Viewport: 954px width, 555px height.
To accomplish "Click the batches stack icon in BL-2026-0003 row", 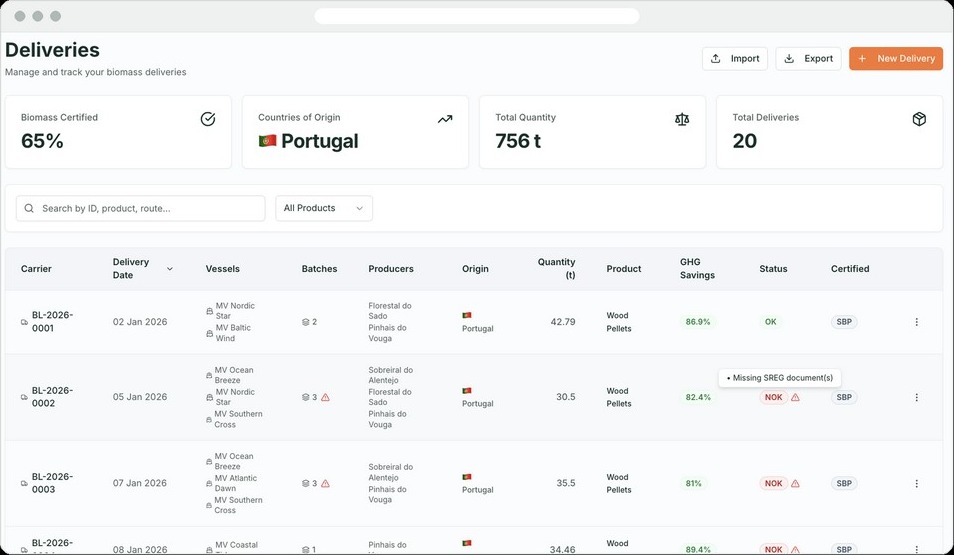I will pos(305,483).
